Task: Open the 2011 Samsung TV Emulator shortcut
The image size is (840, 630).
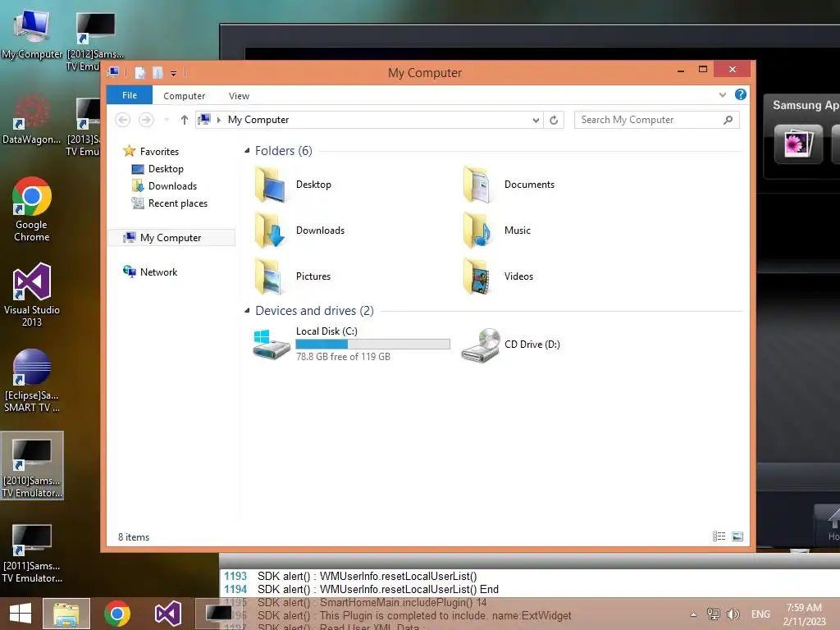Action: pyautogui.click(x=32, y=552)
